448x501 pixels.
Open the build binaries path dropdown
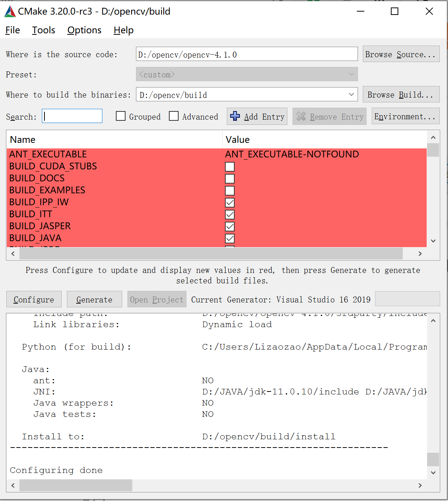click(x=350, y=94)
